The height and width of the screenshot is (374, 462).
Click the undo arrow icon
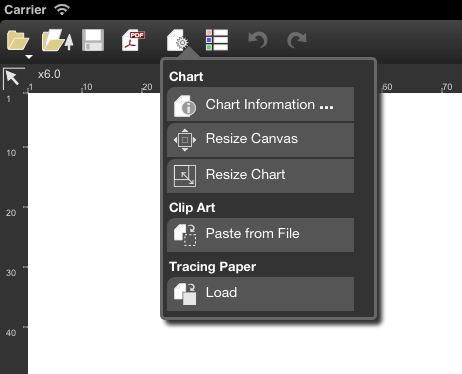click(x=258, y=40)
